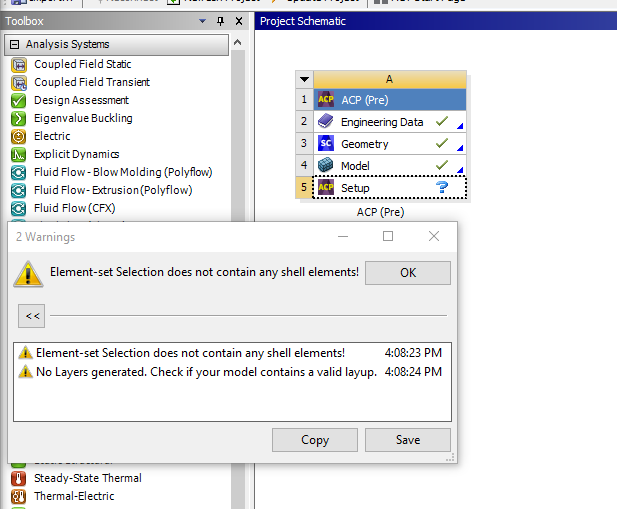Image resolution: width=617 pixels, height=509 pixels.
Task: Click the Model green checkmark
Action: click(x=442, y=165)
